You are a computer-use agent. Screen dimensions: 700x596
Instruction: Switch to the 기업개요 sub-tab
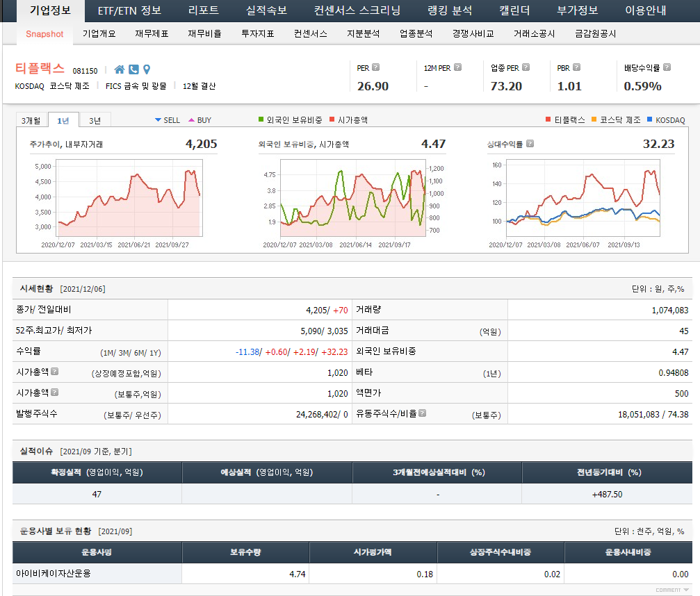[99, 34]
